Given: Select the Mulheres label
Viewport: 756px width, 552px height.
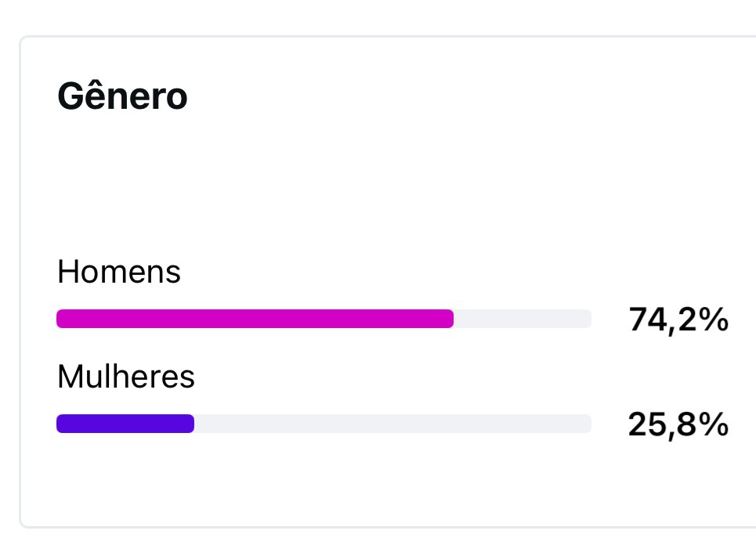Looking at the screenshot, I should tap(126, 376).
